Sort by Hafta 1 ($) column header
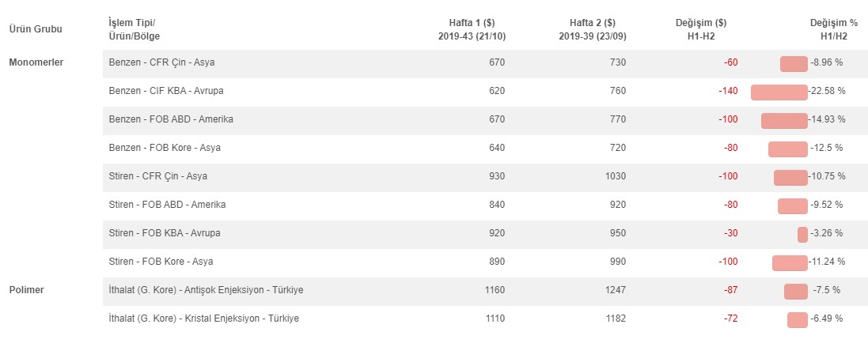Viewport: 868px width, 343px height. point(471,29)
